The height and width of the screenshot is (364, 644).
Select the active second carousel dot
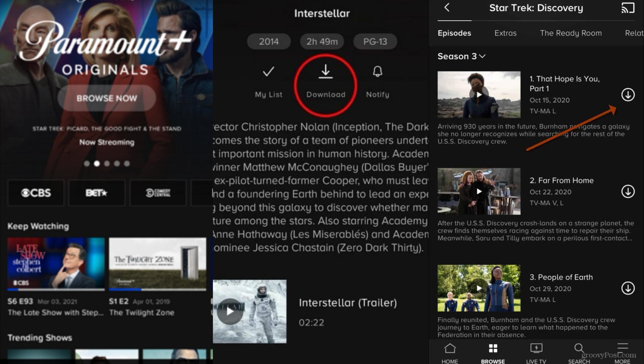click(97, 164)
